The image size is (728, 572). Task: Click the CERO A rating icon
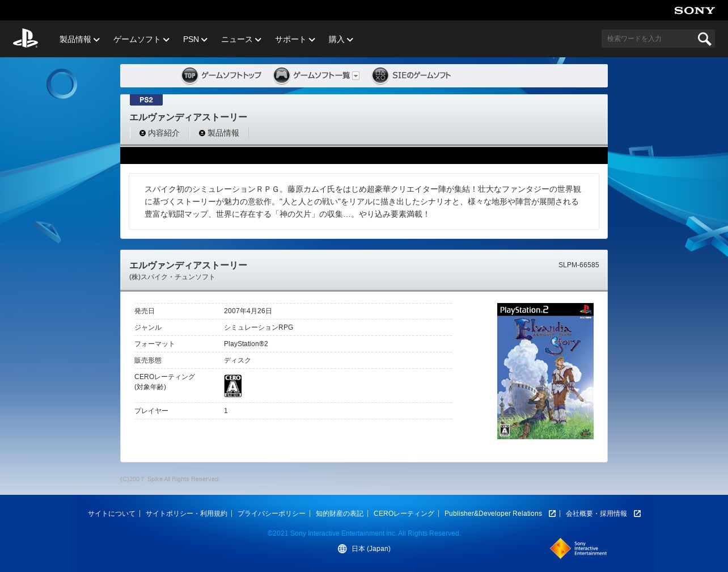(x=232, y=386)
